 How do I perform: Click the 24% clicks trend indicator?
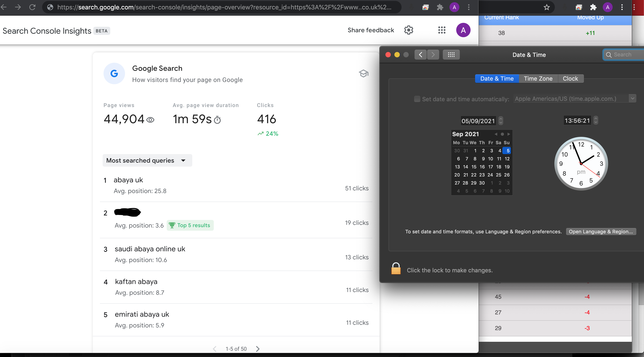tap(268, 134)
